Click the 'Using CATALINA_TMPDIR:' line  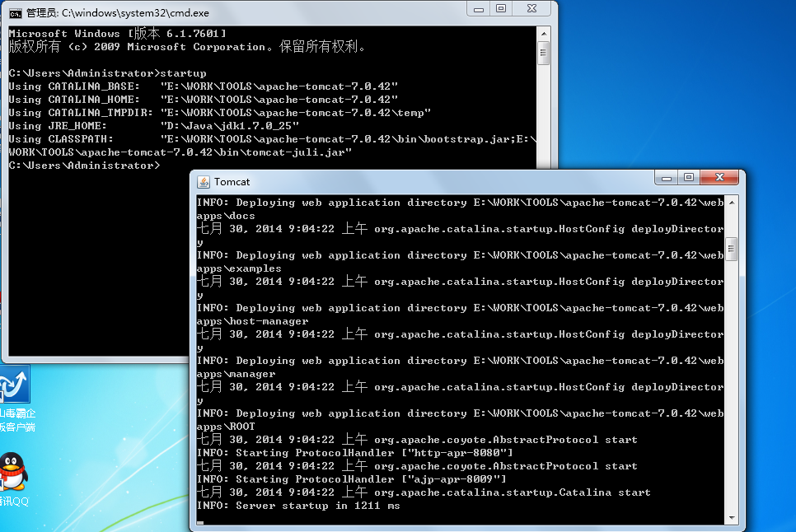point(220,113)
